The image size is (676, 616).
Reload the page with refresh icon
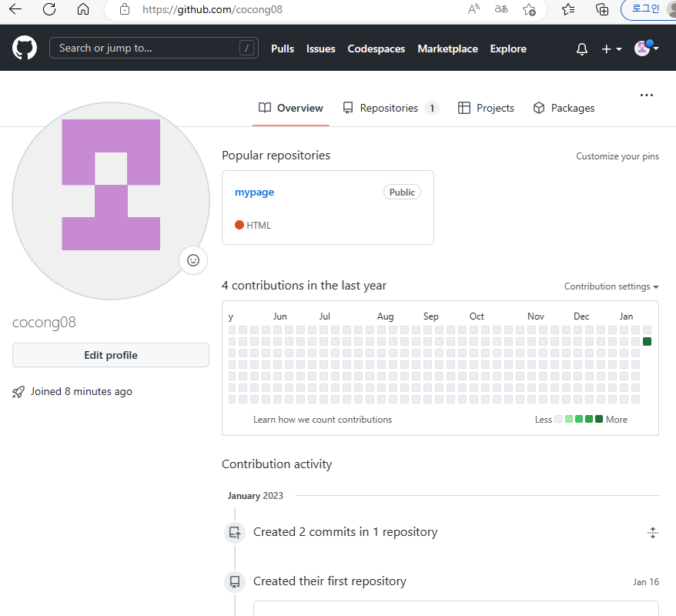(49, 9)
